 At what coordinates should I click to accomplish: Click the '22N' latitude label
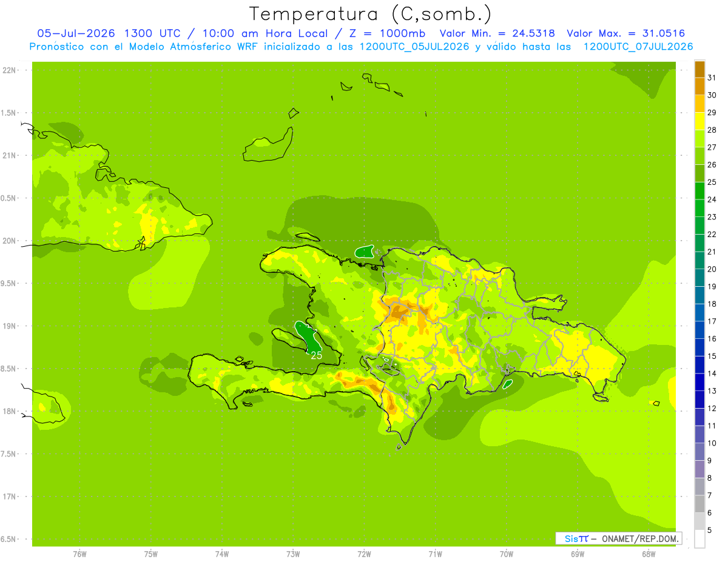[x=8, y=70]
